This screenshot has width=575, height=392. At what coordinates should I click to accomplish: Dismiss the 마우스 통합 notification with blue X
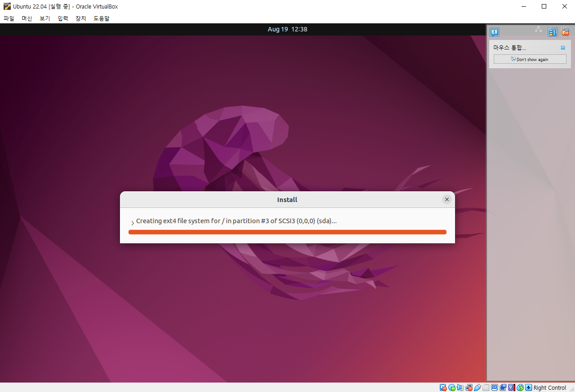point(563,48)
